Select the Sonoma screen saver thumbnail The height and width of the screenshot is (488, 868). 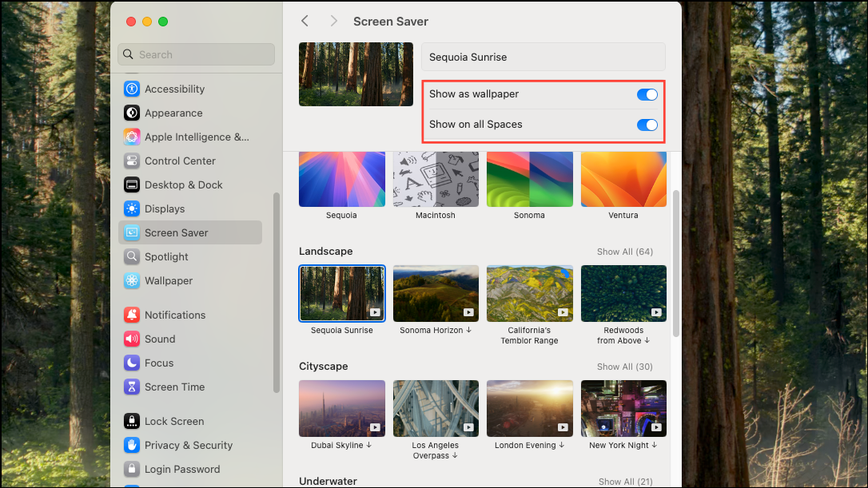pos(530,179)
